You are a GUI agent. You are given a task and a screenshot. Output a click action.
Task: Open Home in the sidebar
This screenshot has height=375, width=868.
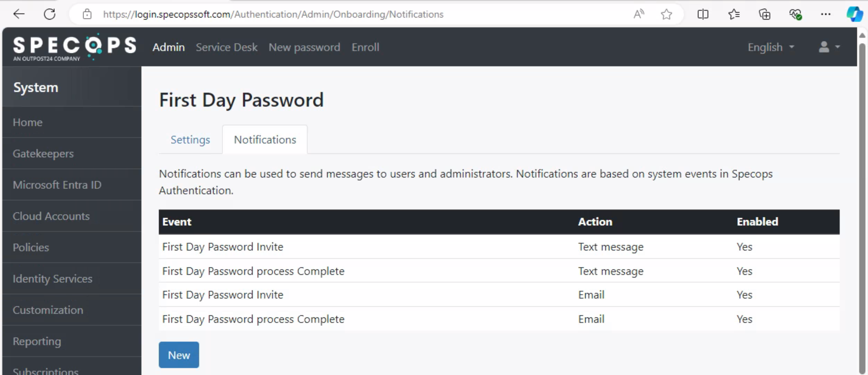click(x=72, y=122)
